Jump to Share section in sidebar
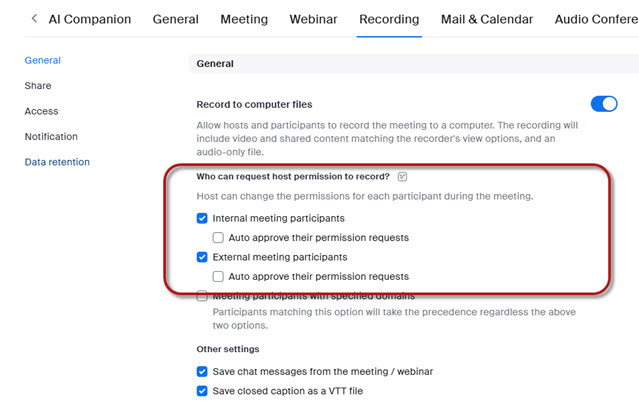 click(x=38, y=86)
